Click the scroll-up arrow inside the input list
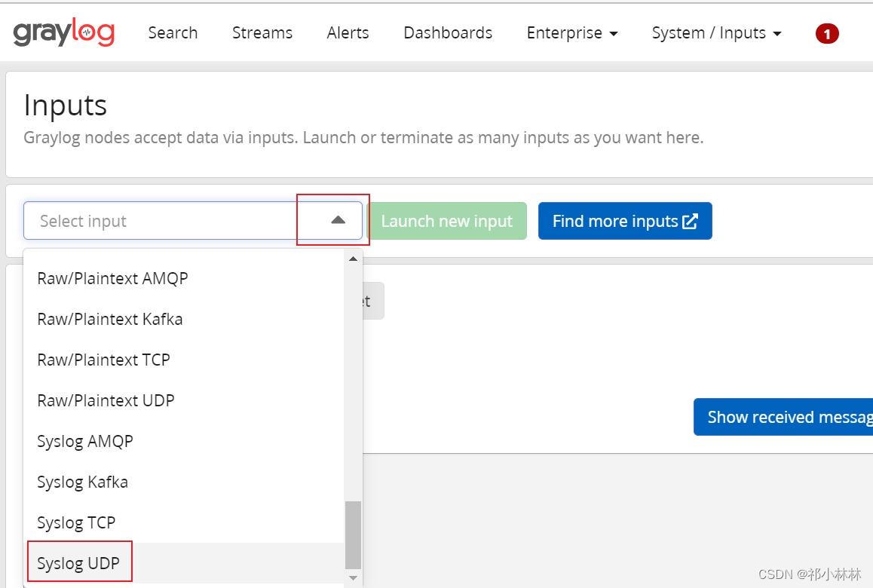The image size is (873, 588). pyautogui.click(x=353, y=259)
